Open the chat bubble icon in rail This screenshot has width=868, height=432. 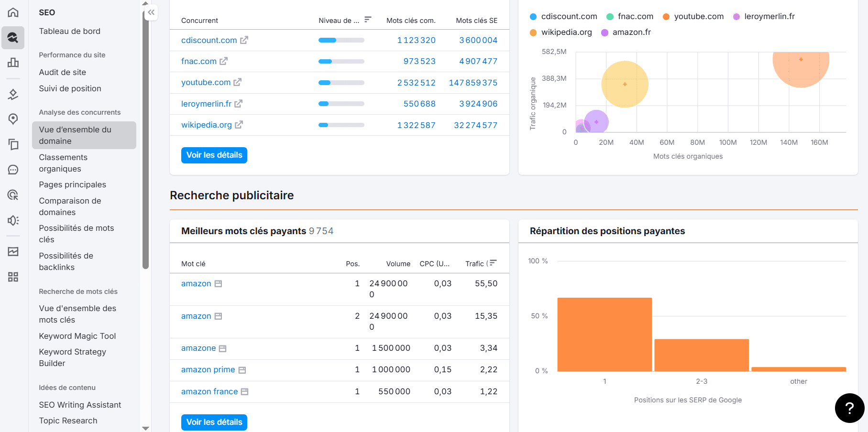[x=13, y=170]
